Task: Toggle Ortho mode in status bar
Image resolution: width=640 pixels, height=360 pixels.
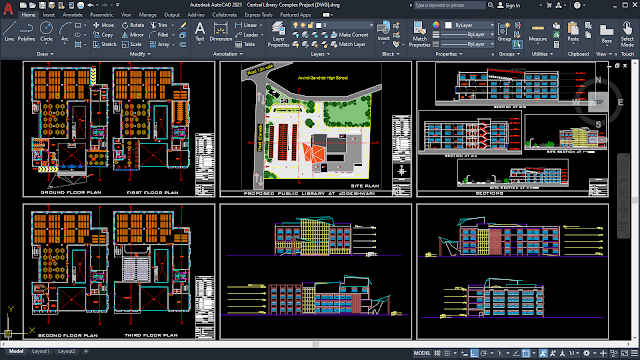Action: [474, 353]
